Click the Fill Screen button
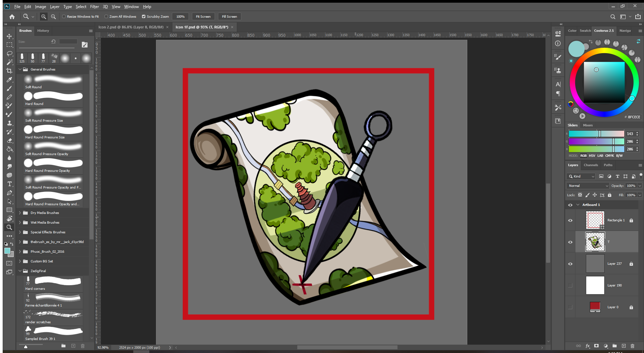This screenshot has height=353, width=644. coord(229,16)
